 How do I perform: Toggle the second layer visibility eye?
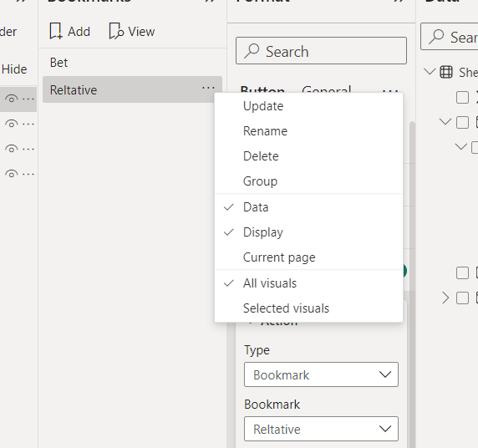point(11,125)
